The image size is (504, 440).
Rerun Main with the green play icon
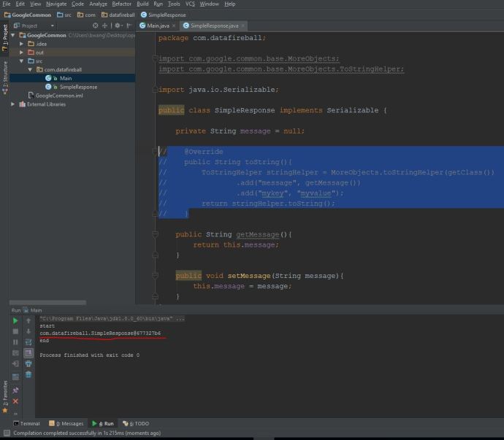point(15,320)
